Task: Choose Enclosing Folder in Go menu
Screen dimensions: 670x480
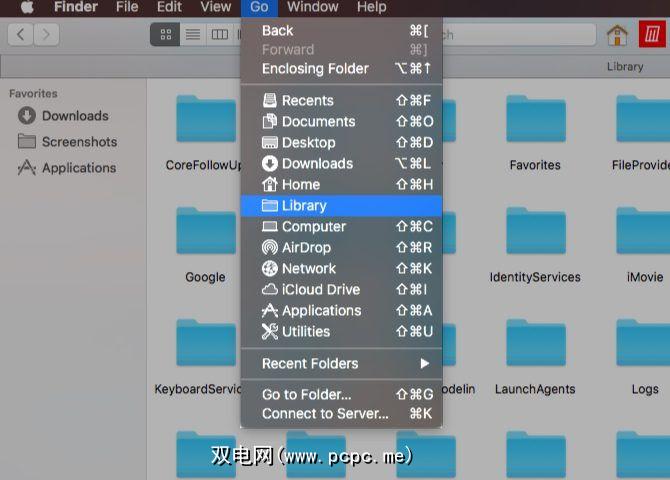Action: (341, 69)
